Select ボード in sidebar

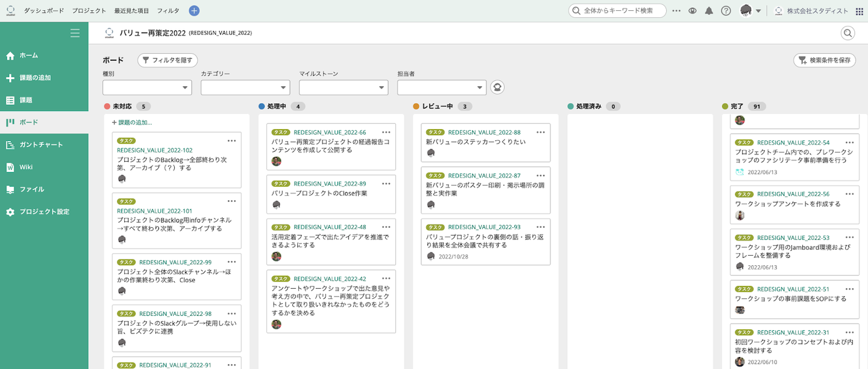pyautogui.click(x=44, y=122)
